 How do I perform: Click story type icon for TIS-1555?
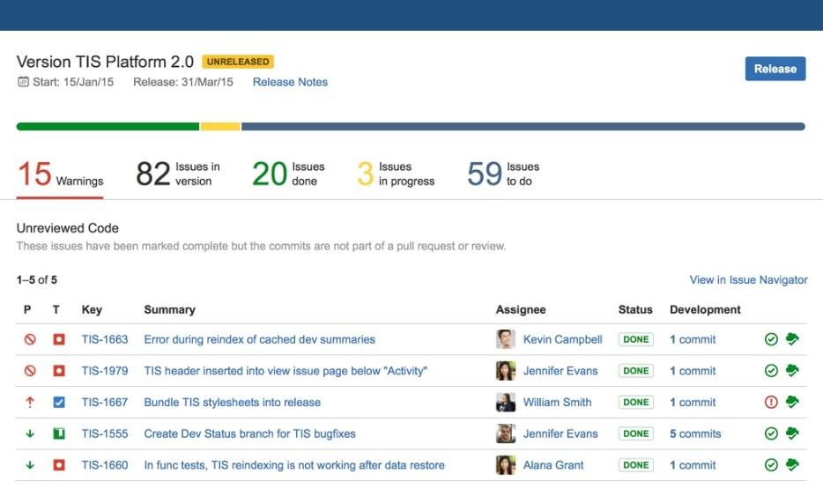59,434
